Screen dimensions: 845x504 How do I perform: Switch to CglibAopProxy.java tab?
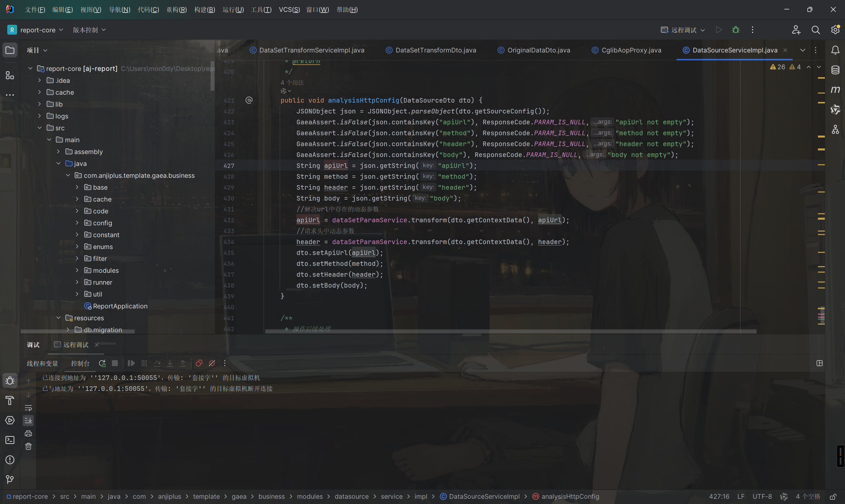click(x=627, y=50)
